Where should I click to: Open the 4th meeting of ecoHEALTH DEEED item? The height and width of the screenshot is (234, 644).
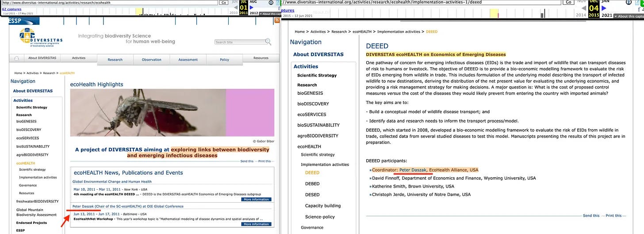[106, 194]
